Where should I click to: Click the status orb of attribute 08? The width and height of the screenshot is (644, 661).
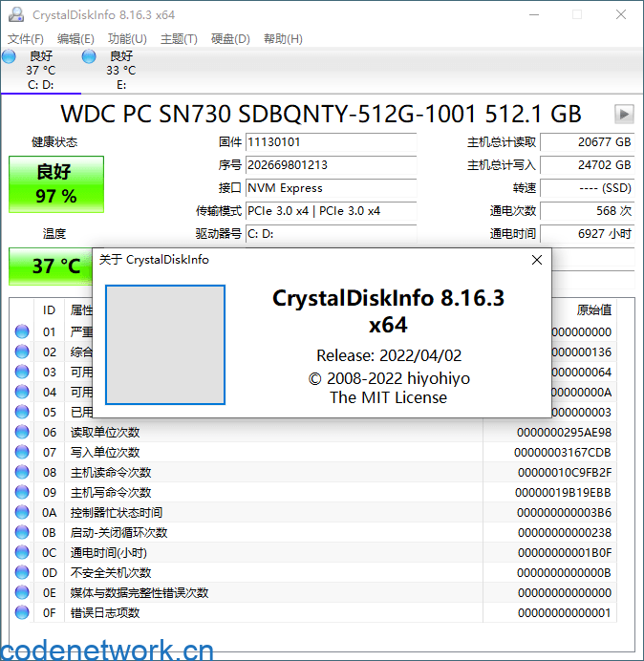pos(22,472)
